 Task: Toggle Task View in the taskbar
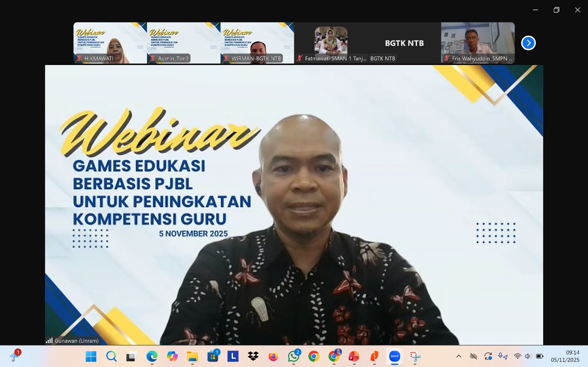[x=132, y=356]
